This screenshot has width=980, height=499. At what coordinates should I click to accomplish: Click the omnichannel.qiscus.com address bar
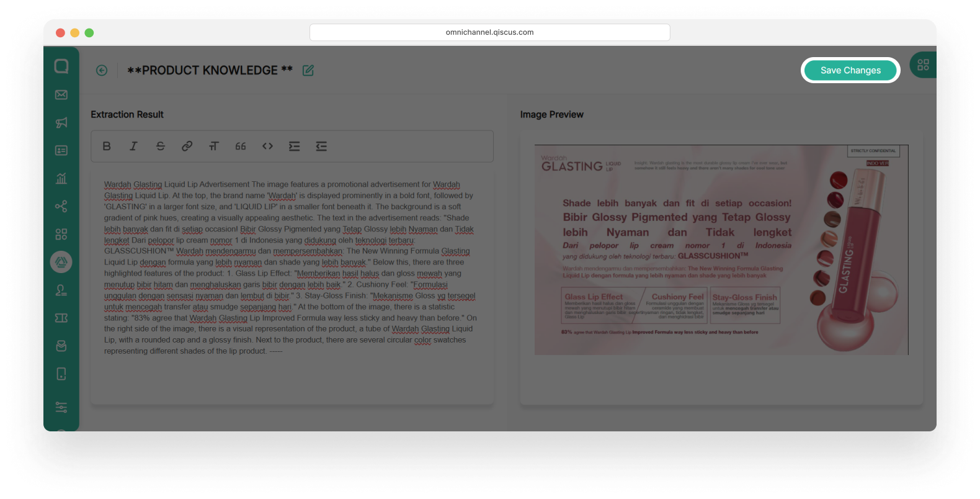[x=490, y=32]
